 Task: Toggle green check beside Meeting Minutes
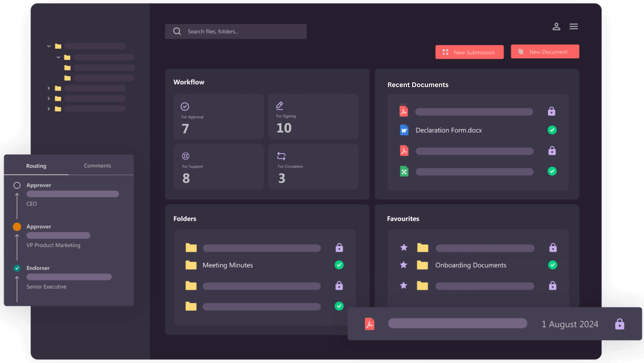pyautogui.click(x=339, y=265)
